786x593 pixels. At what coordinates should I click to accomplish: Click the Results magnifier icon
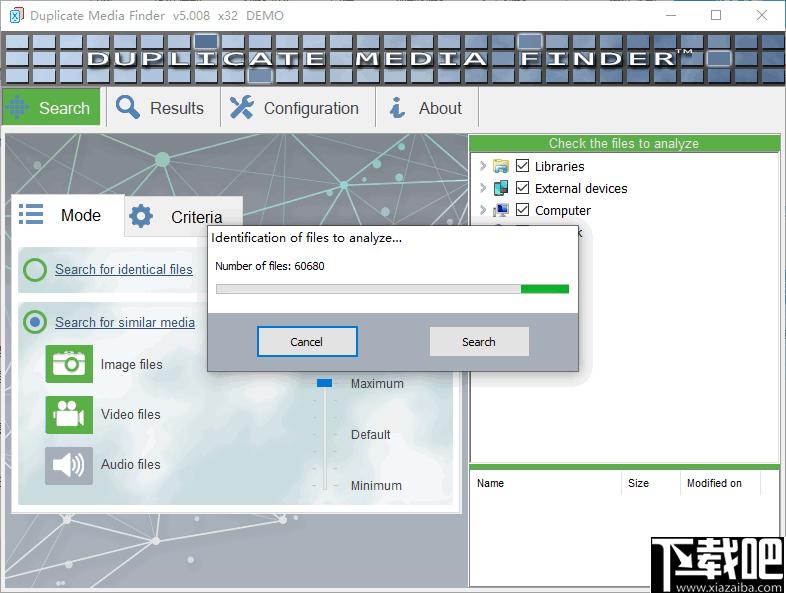click(x=128, y=107)
